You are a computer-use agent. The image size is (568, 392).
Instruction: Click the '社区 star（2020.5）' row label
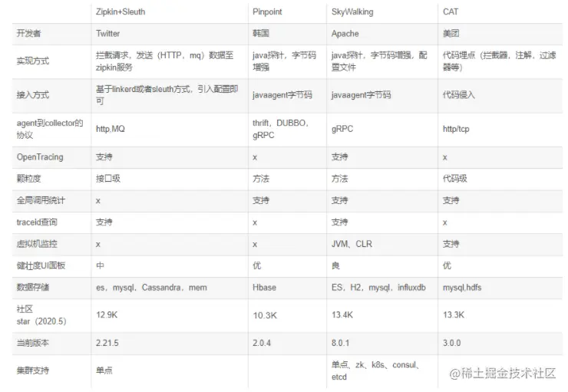pyautogui.click(x=41, y=315)
